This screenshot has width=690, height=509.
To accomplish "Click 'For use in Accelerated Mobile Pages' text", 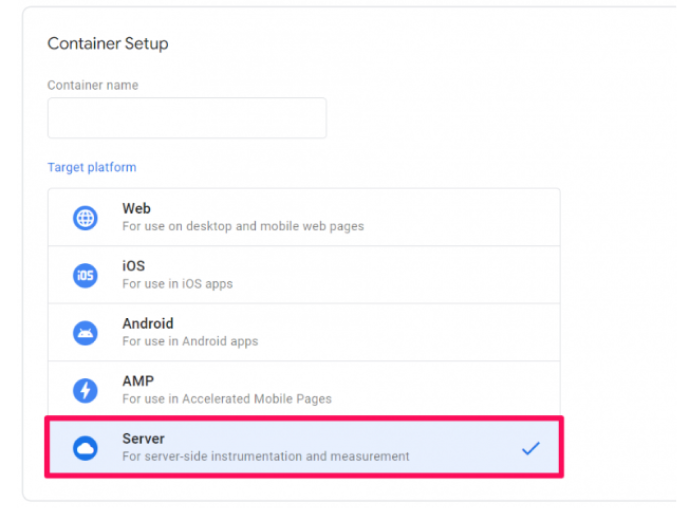I will coord(227,399).
